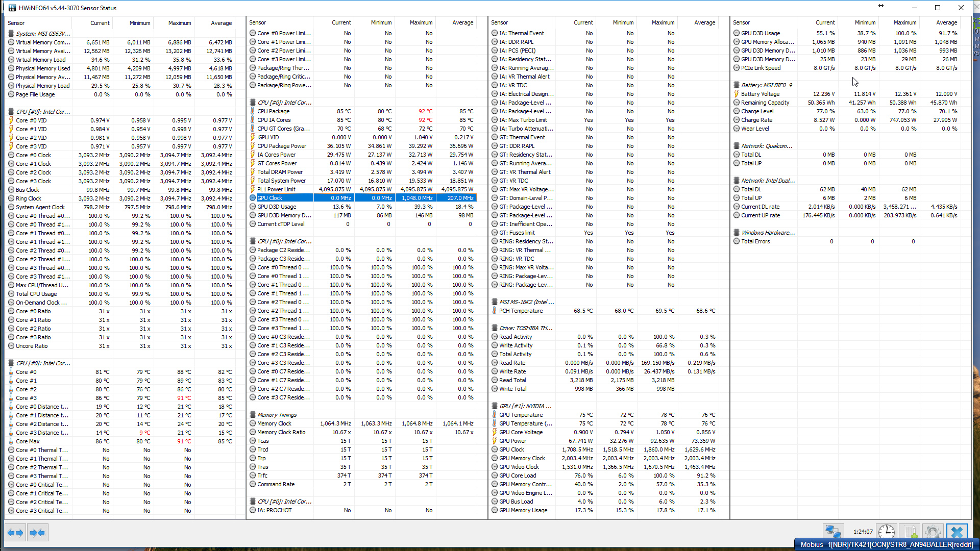Image resolution: width=980 pixels, height=551 pixels.
Task: Click the thermometer icon beside PCH Temperature
Action: 495,311
